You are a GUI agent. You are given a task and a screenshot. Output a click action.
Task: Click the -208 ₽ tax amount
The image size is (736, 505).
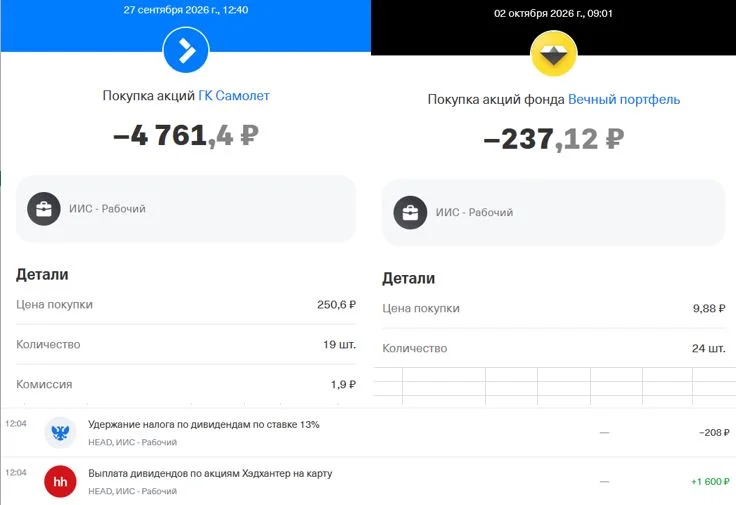[x=714, y=433]
